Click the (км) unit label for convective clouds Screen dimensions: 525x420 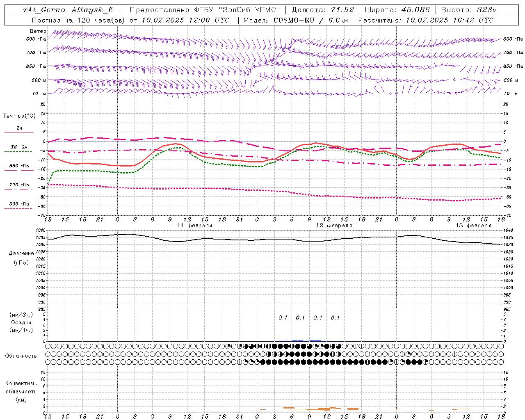pyautogui.click(x=21, y=399)
